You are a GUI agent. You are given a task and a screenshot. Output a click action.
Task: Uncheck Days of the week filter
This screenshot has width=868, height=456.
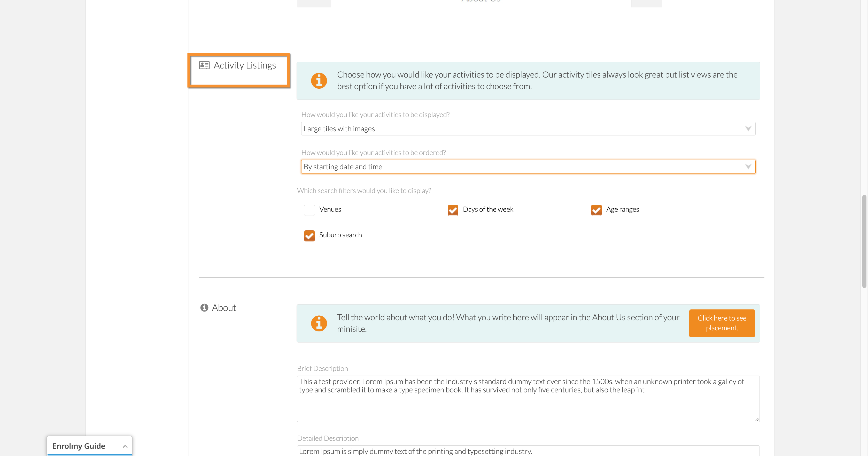(x=453, y=210)
